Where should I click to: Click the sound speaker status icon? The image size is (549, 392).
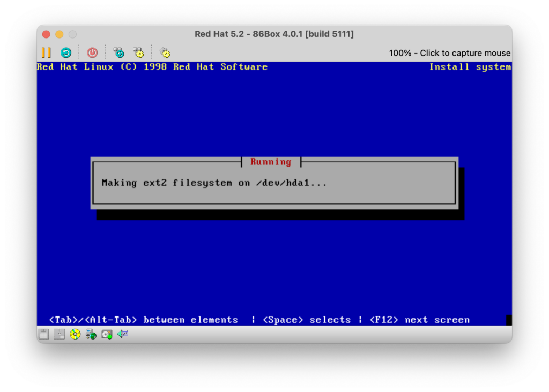(x=123, y=334)
